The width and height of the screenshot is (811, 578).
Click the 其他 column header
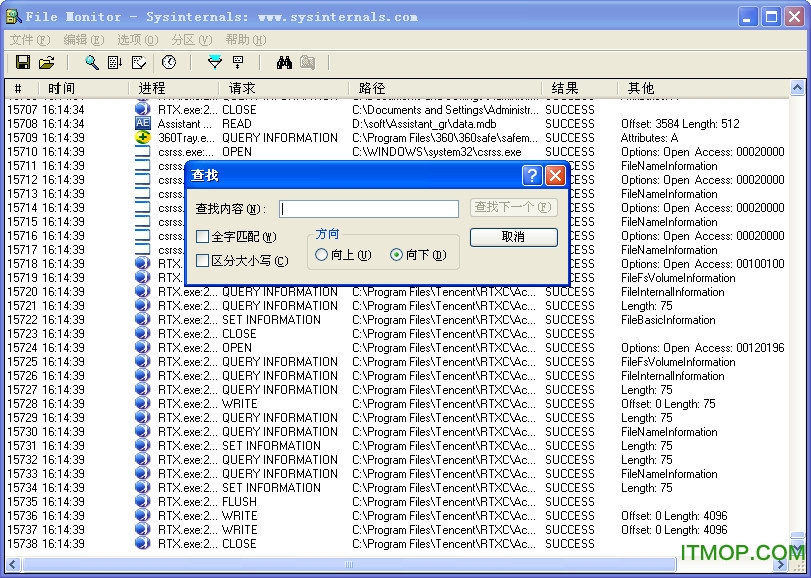point(704,88)
